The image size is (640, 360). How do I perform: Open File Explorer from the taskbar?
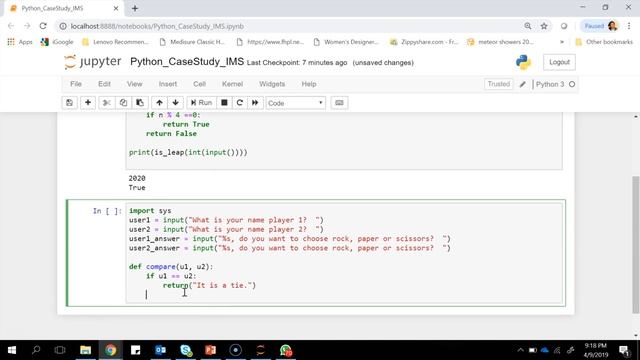click(85, 350)
